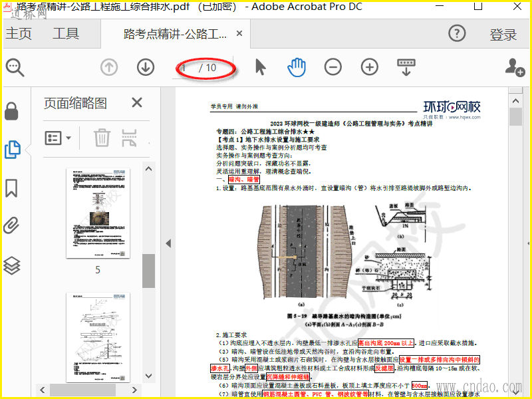
Task: Click the www.hqwx.com link in header
Action: pyautogui.click(x=464, y=118)
